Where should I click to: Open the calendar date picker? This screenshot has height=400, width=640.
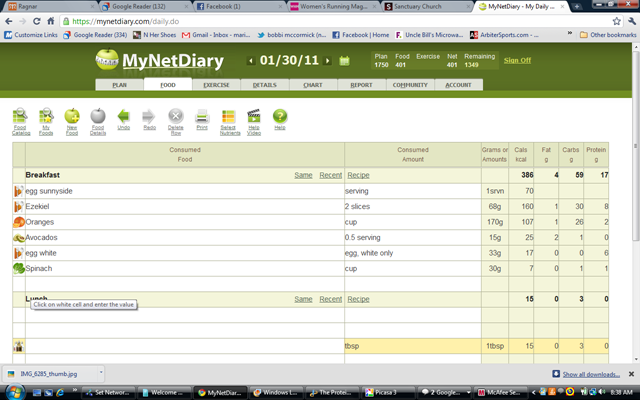click(344, 61)
